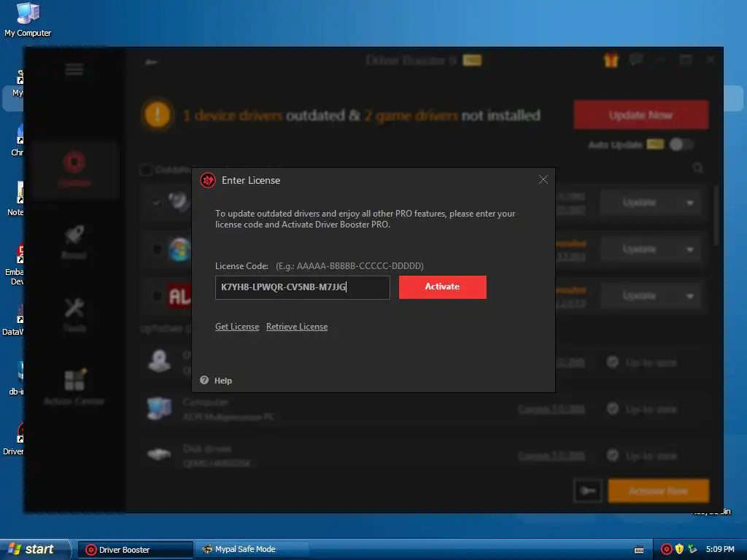Viewport: 747px width, 560px height.
Task: Click the orange Activate Now button
Action: (x=659, y=491)
